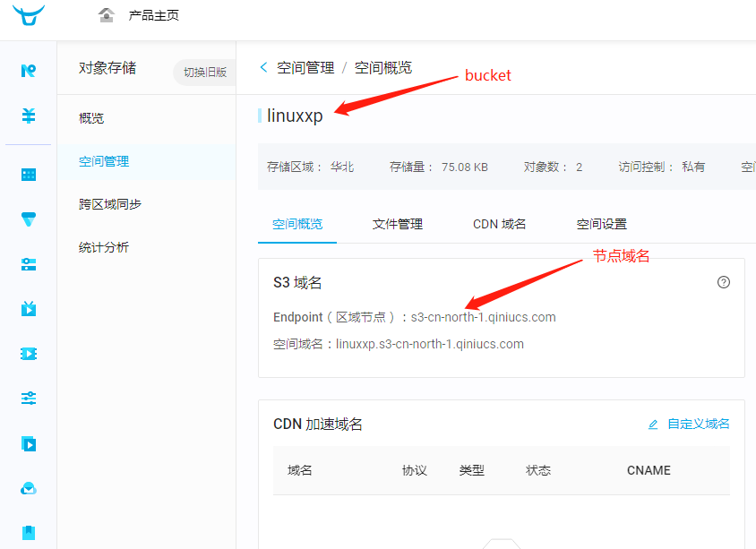Image resolution: width=756 pixels, height=549 pixels.
Task: Click the 对象存储 panel heading
Action: coord(107,68)
